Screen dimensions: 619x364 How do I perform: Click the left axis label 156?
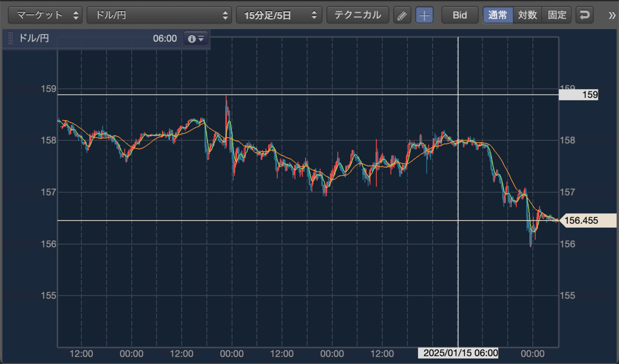click(49, 244)
